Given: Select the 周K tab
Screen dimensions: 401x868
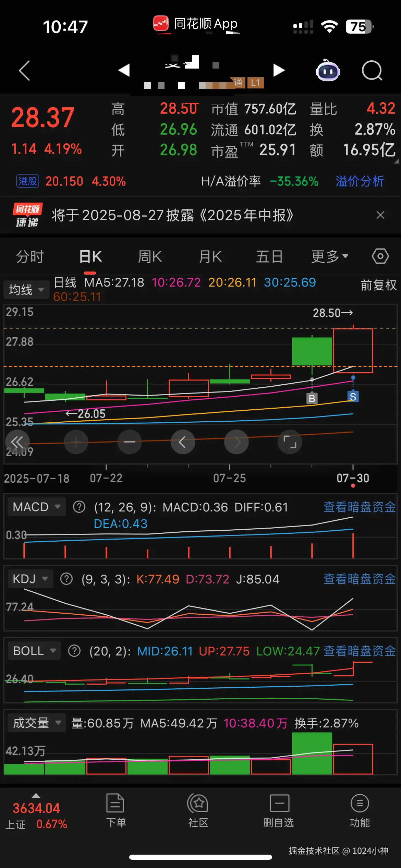Looking at the screenshot, I should pos(150,256).
